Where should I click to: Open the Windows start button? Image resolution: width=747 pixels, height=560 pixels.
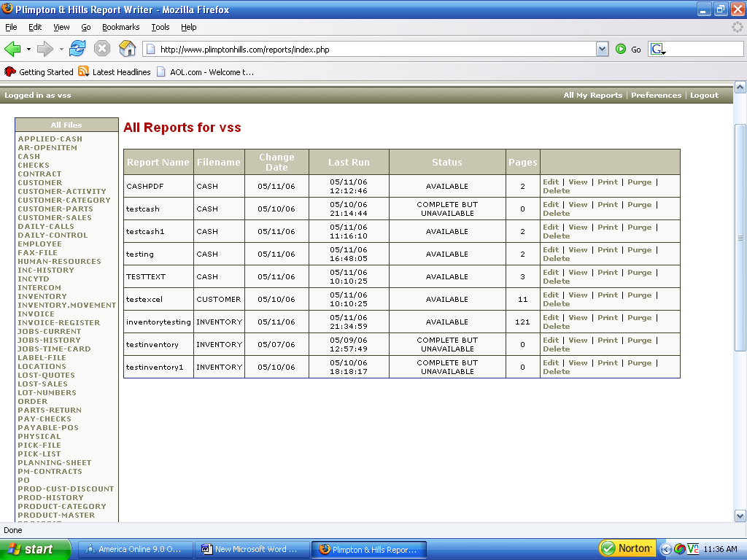[35, 549]
